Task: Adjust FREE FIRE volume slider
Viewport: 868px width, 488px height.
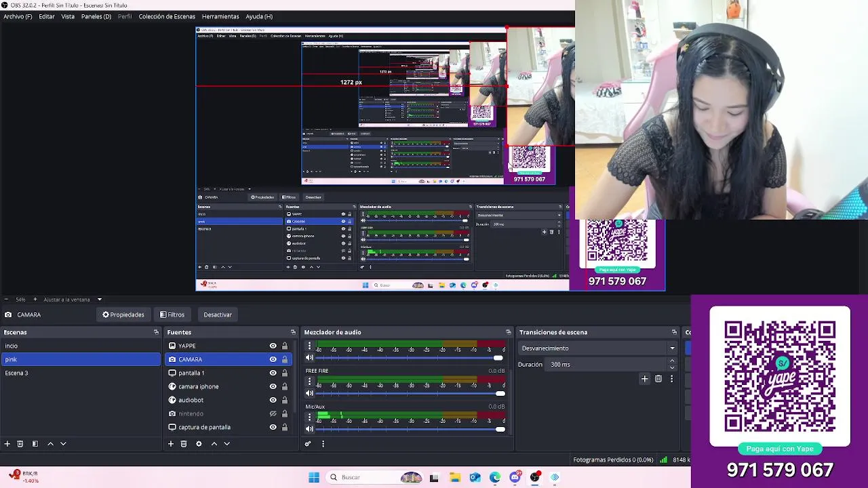Action: click(x=410, y=393)
